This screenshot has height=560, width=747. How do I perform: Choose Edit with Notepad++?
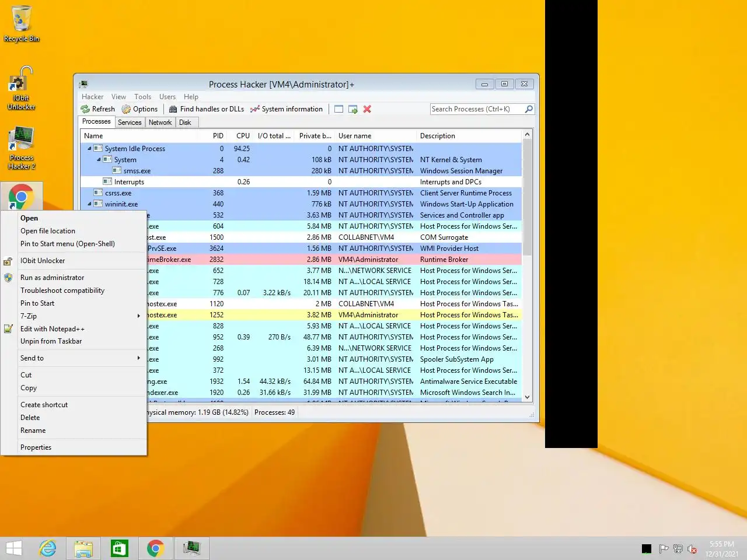[x=74, y=329]
